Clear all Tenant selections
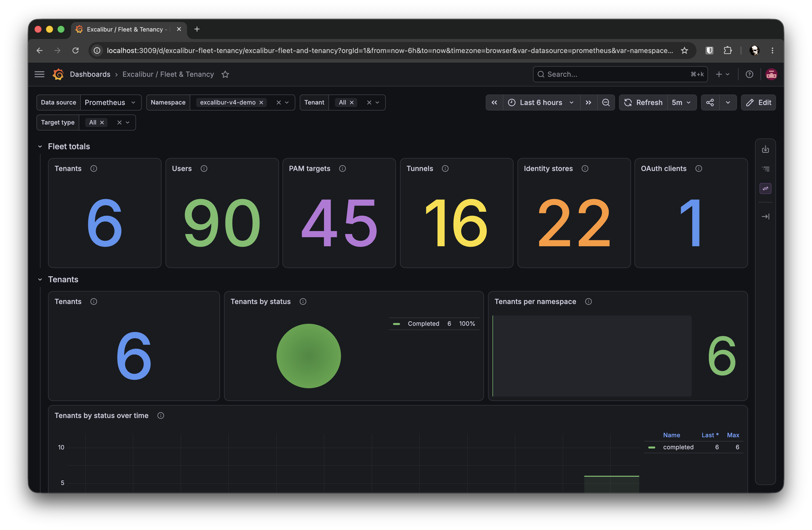The height and width of the screenshot is (530, 812). 369,102
